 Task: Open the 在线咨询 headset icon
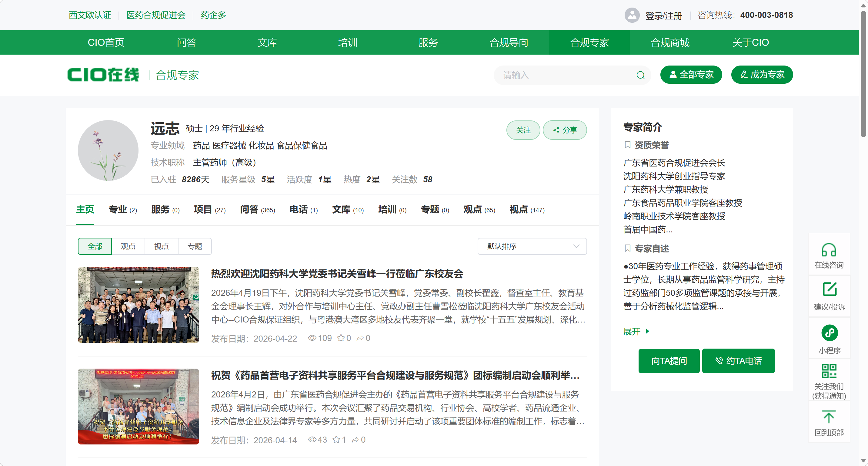[829, 251]
